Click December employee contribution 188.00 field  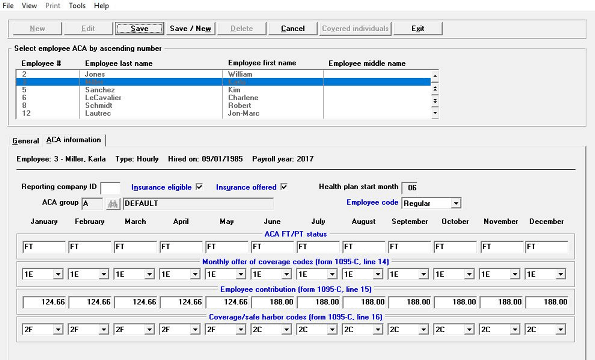(546, 302)
